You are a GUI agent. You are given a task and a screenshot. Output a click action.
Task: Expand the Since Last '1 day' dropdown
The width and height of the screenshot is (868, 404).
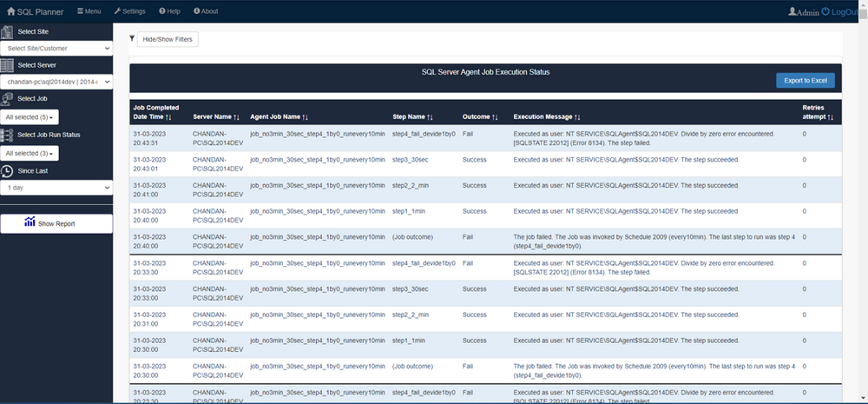click(56, 188)
